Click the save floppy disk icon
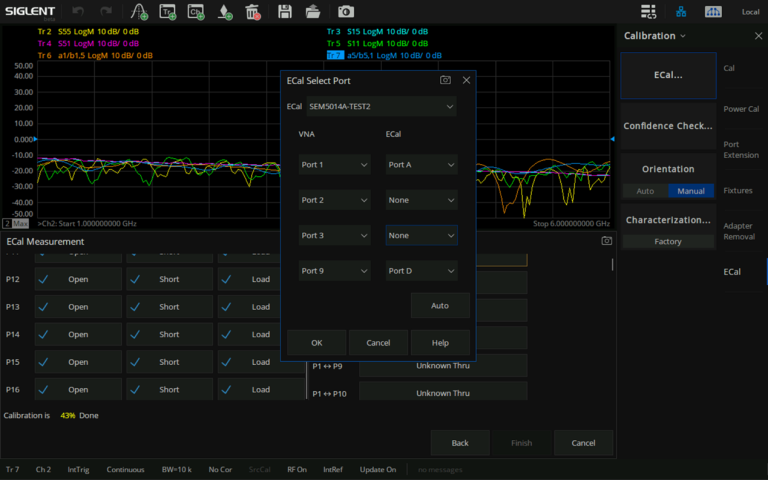768x480 pixels. point(285,12)
